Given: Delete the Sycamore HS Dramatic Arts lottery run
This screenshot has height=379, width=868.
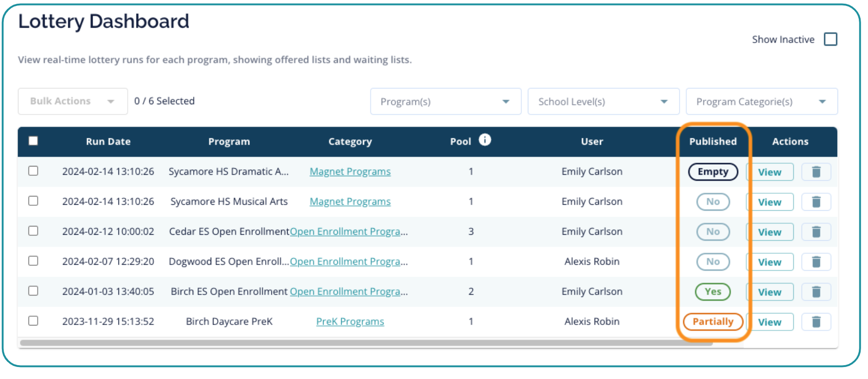Looking at the screenshot, I should pyautogui.click(x=815, y=172).
